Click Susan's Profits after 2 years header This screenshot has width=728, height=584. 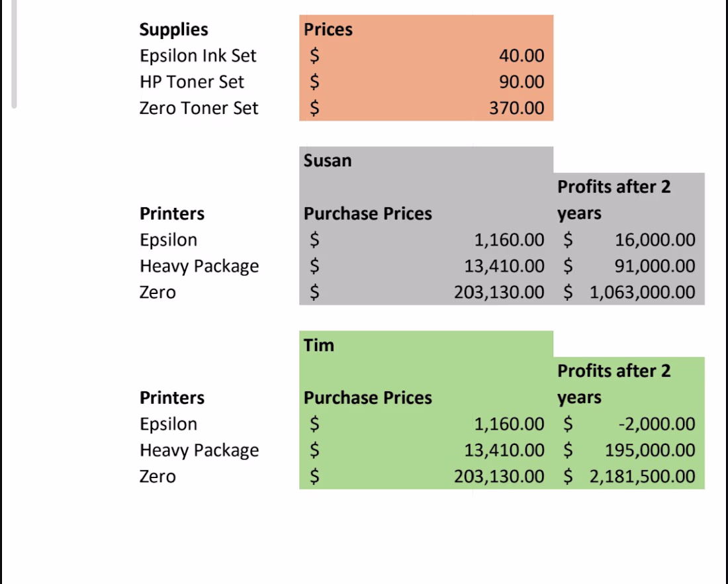point(614,200)
